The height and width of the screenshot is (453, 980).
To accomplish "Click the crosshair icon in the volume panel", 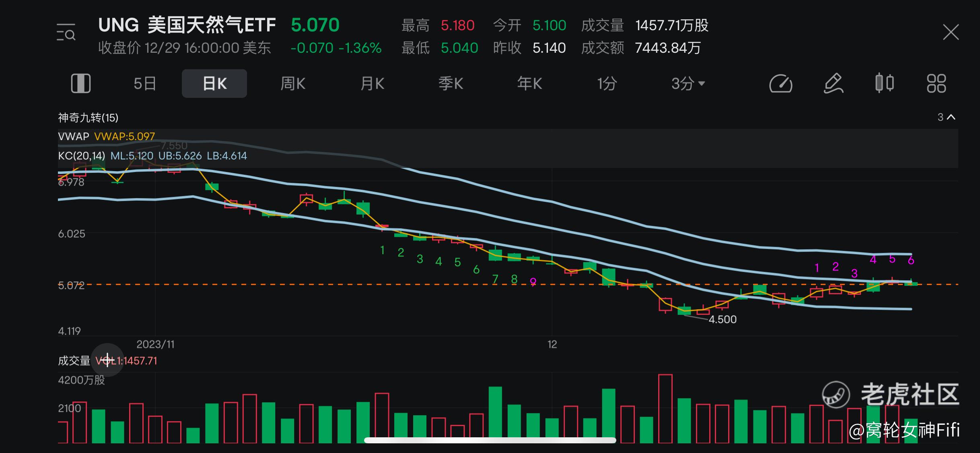I will pos(108,360).
